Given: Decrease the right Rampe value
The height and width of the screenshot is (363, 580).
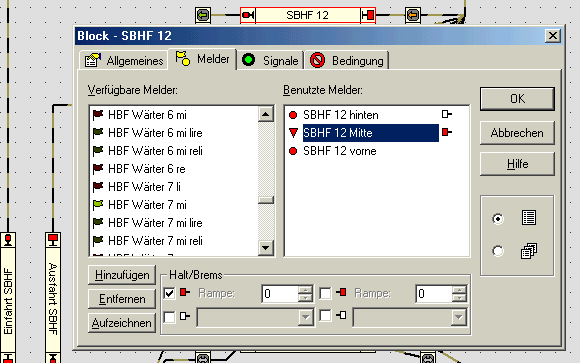Looking at the screenshot, I should point(459,298).
